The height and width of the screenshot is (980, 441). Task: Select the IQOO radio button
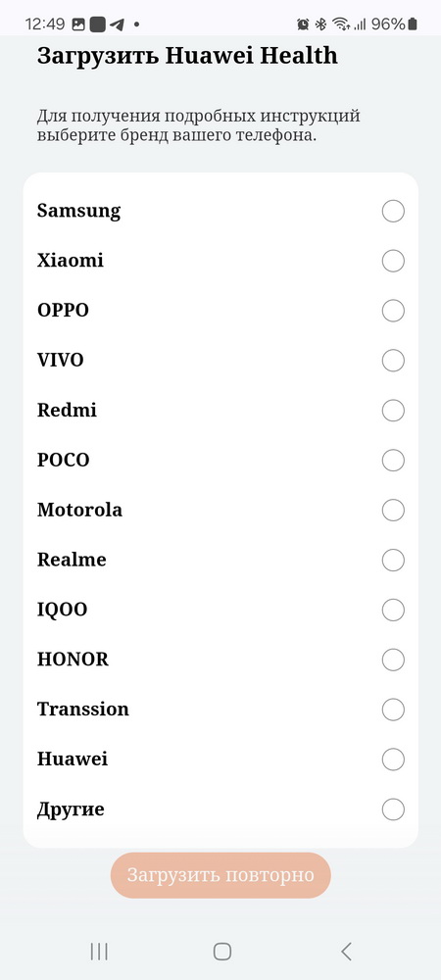click(393, 610)
